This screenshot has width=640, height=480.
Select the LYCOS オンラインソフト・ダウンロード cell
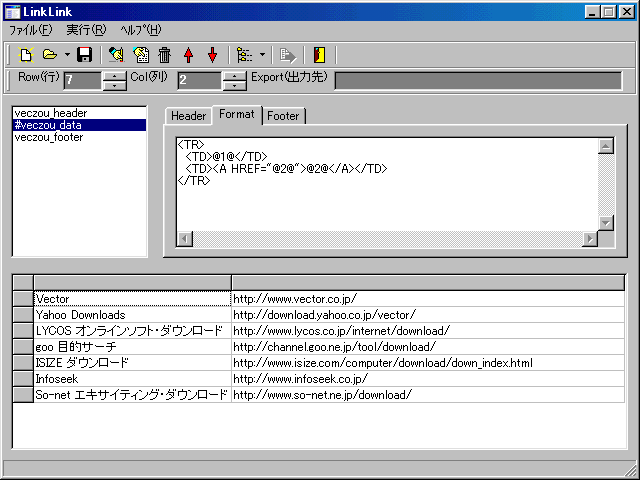[x=132, y=331]
